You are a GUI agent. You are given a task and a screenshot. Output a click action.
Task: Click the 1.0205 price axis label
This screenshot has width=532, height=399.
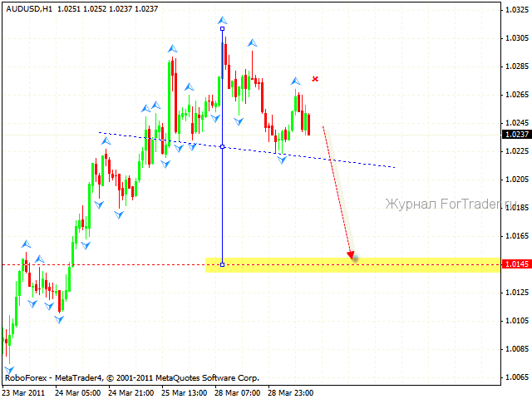point(517,180)
